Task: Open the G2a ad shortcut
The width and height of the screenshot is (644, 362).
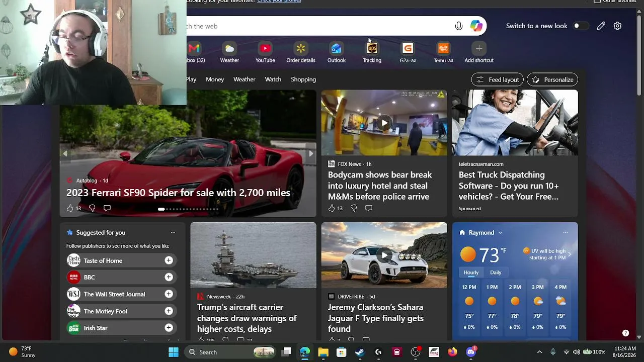Action: pos(408,53)
